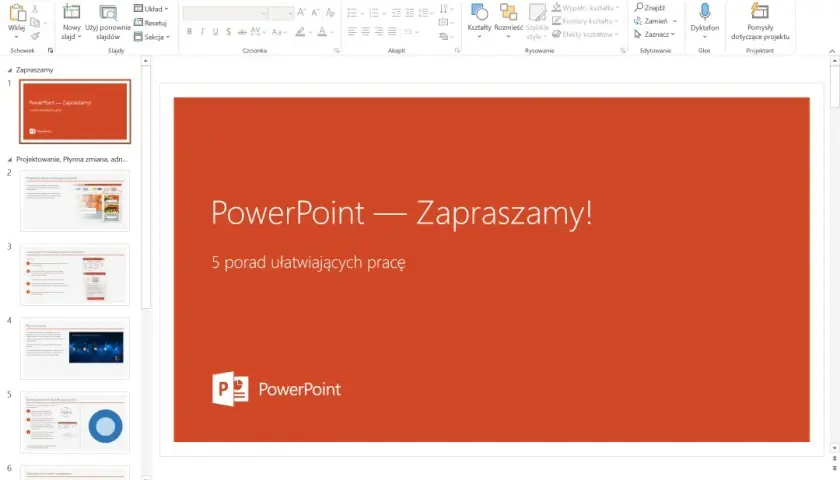
Task: Click the copy icon in Schowek group
Action: (35, 22)
